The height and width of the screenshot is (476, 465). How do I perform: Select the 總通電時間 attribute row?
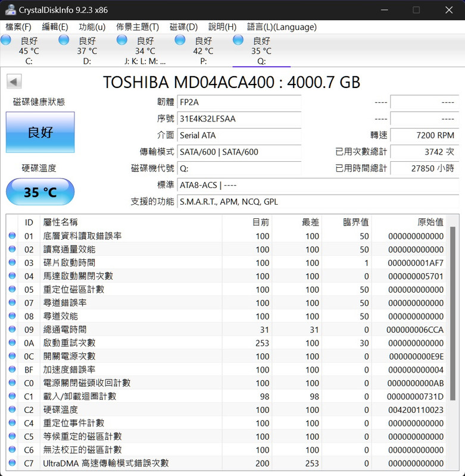(226, 330)
